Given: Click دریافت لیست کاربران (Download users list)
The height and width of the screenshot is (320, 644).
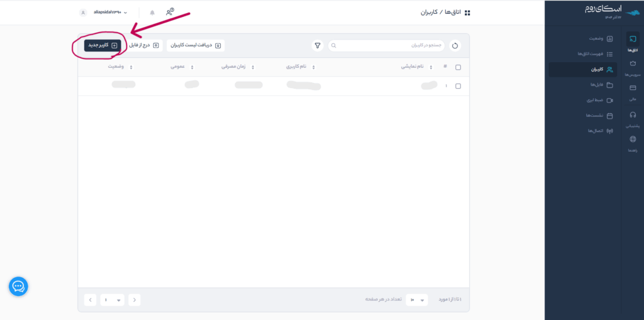Looking at the screenshot, I should (195, 45).
